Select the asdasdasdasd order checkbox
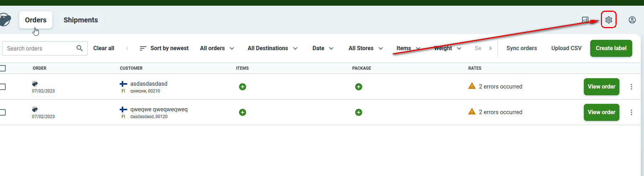 (3, 87)
